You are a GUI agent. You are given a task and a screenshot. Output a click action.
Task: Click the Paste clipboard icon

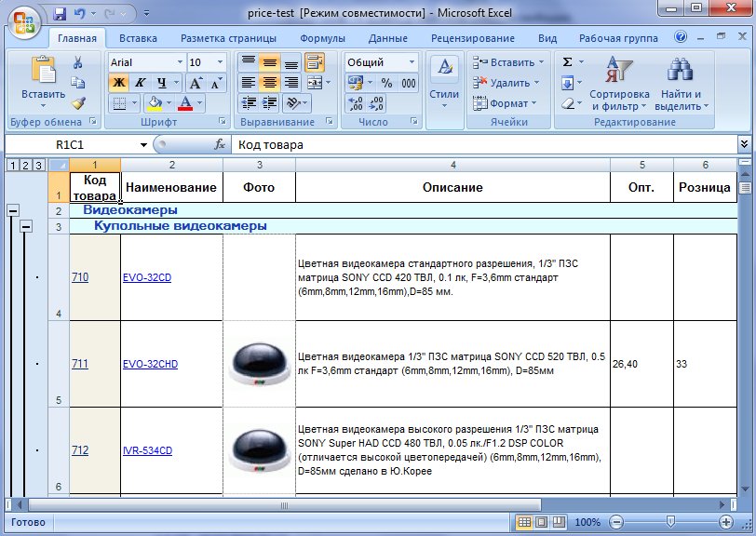tap(44, 70)
